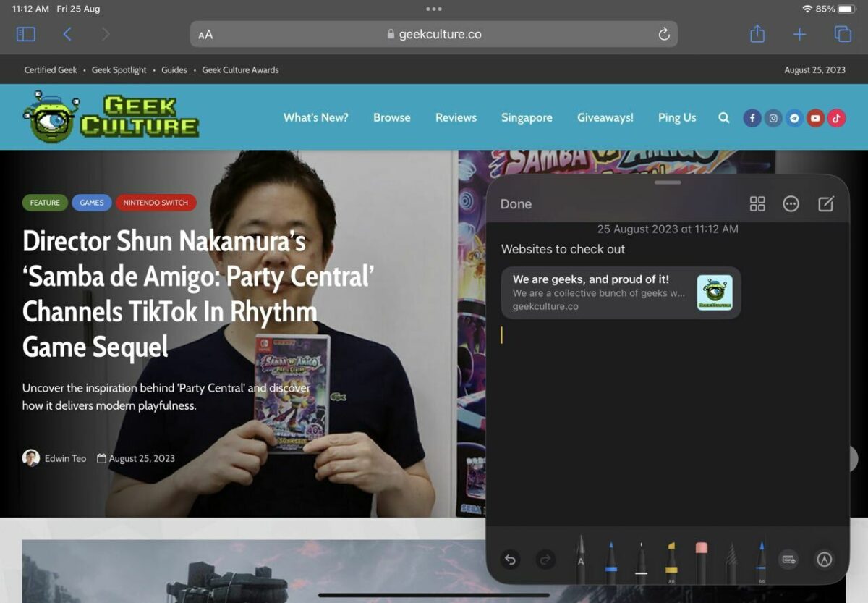The width and height of the screenshot is (868, 603).
Task: Open the Geek Spotlight link
Action: coord(119,70)
